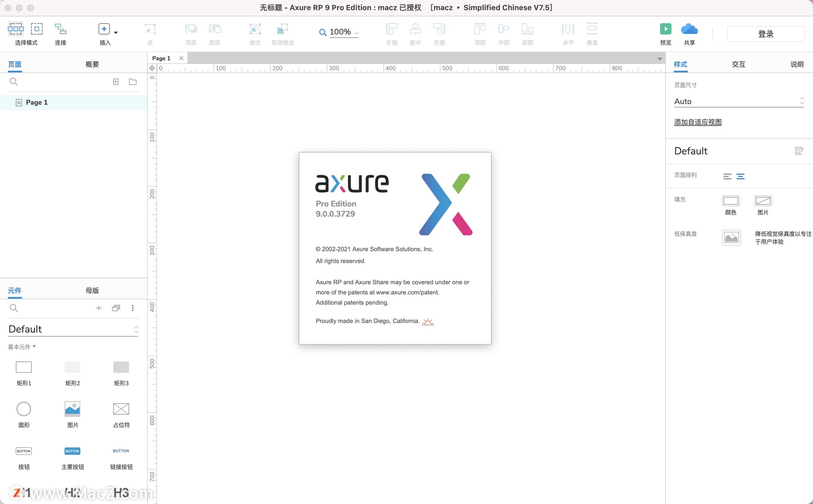Click the 顶部 align top icon
The width and height of the screenshot is (813, 504).
pyautogui.click(x=480, y=29)
